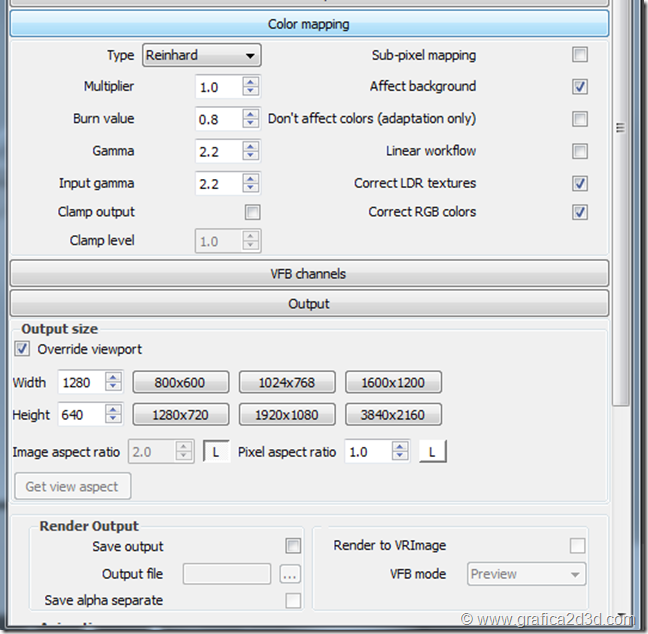Choose the 1280x720 size preset
The width and height of the screenshot is (648, 634).
[x=180, y=414]
